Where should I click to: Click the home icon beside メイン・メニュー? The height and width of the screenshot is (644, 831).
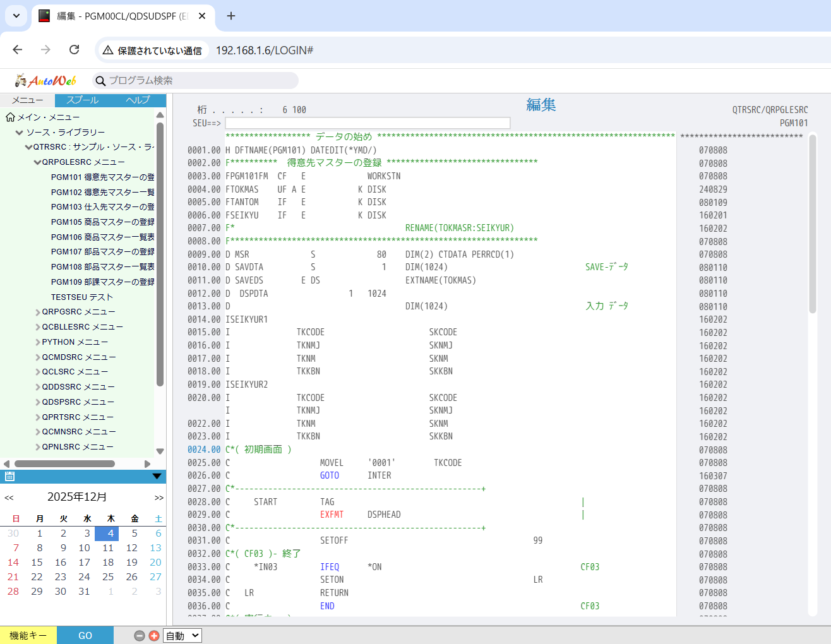click(x=10, y=117)
